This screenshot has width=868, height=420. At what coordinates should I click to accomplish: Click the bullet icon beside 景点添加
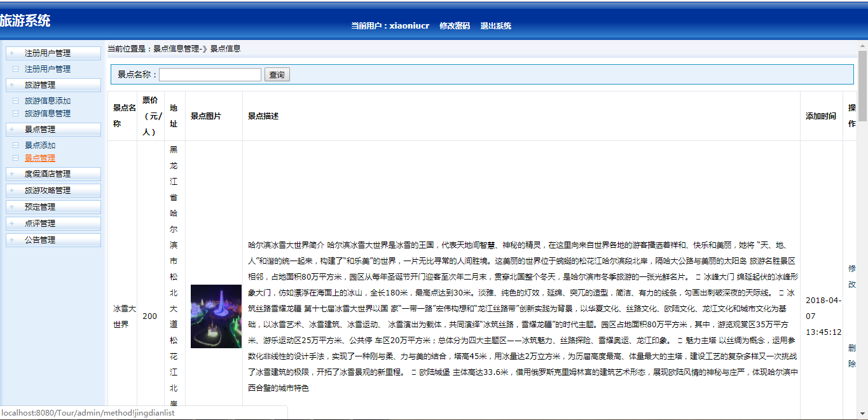click(15, 145)
